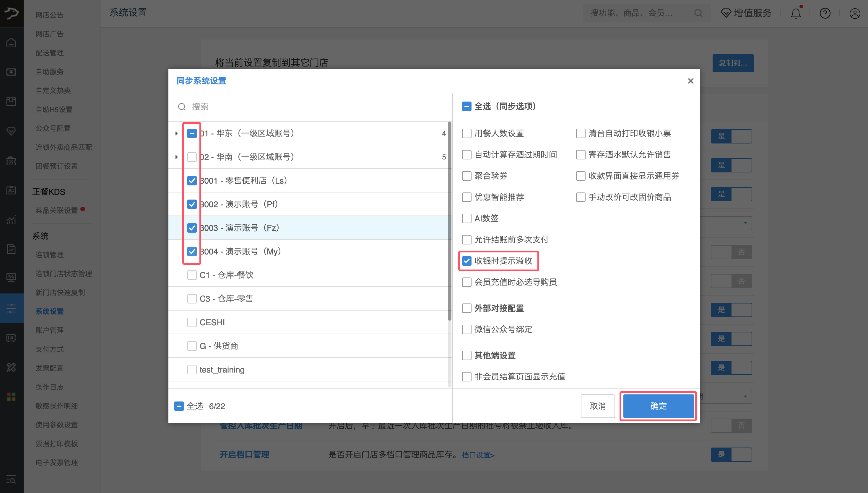This screenshot has width=868, height=493.
Task: Toggle 全选（同步选项）checkbox
Action: click(466, 106)
